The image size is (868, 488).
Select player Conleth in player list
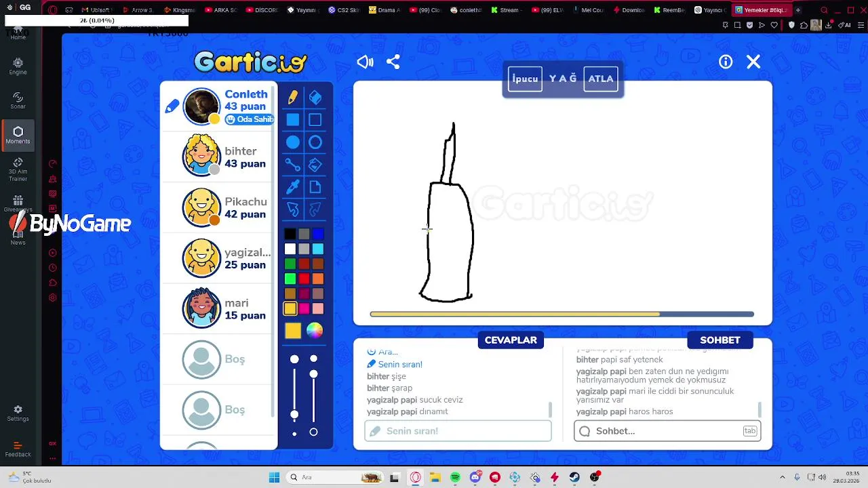[x=218, y=106]
